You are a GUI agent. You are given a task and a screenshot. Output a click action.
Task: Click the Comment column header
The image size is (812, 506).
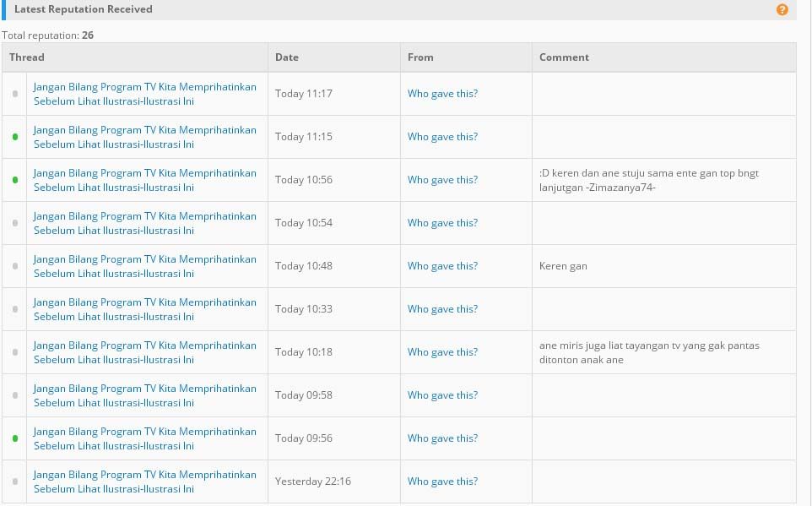[564, 57]
